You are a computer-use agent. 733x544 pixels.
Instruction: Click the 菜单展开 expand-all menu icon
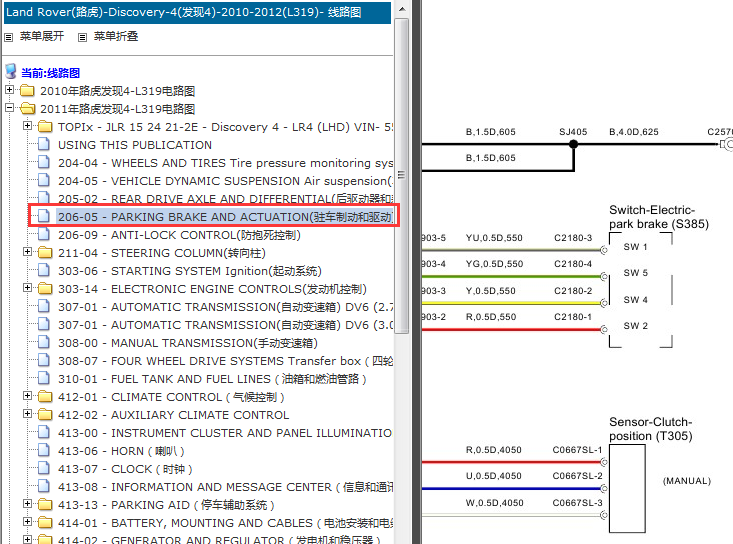coord(8,37)
